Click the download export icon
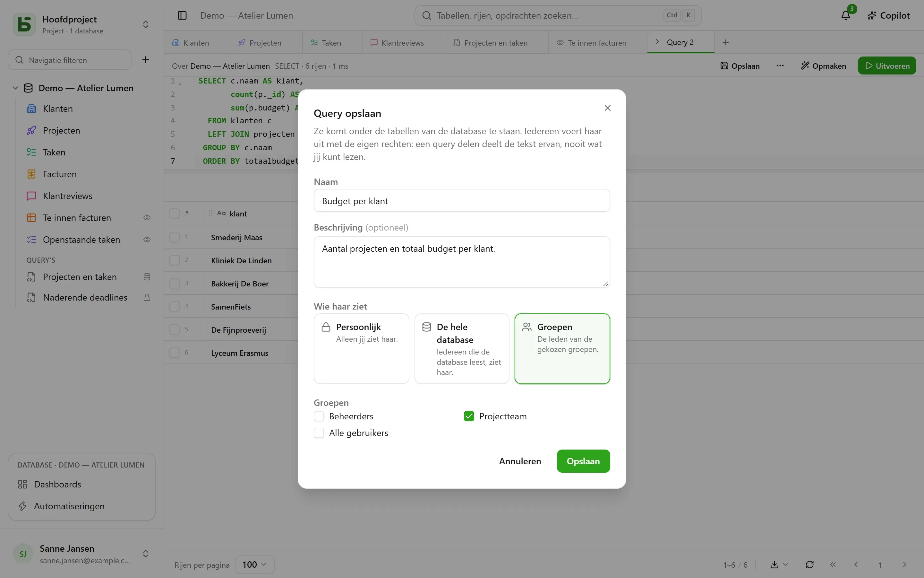 click(774, 565)
